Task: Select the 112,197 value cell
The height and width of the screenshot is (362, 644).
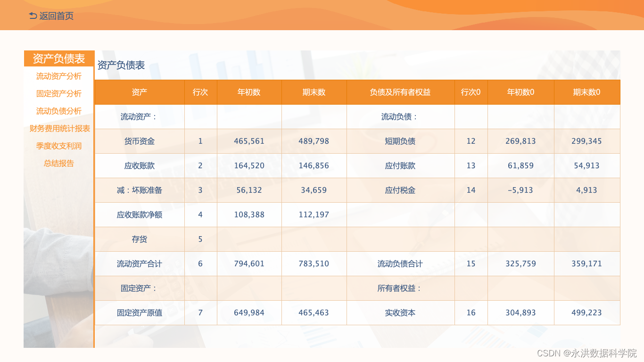Action: [x=314, y=214]
